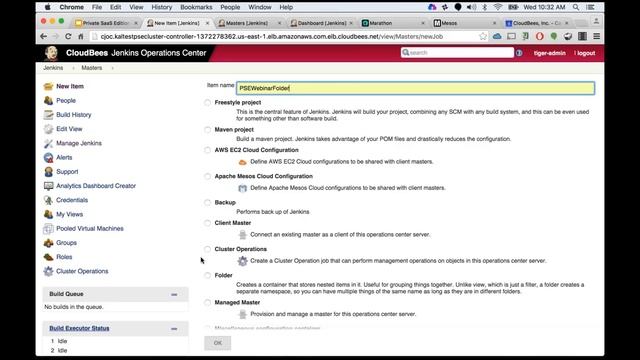Click the volume icon in menu bar
The width and height of the screenshot is (640, 360).
471,7
